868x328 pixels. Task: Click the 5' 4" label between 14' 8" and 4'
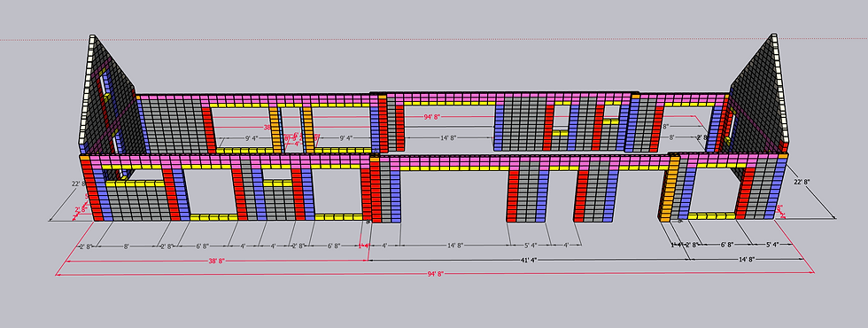(x=531, y=245)
